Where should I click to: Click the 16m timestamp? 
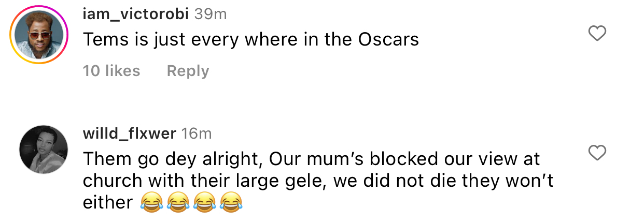[197, 133]
